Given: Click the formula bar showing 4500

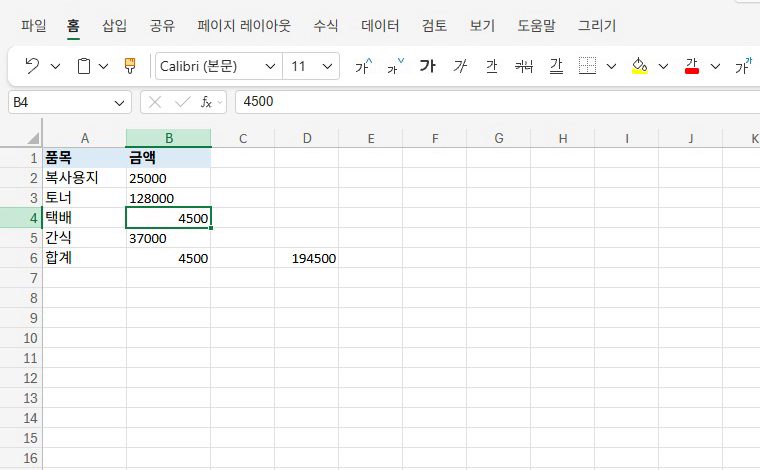Looking at the screenshot, I should [497, 102].
